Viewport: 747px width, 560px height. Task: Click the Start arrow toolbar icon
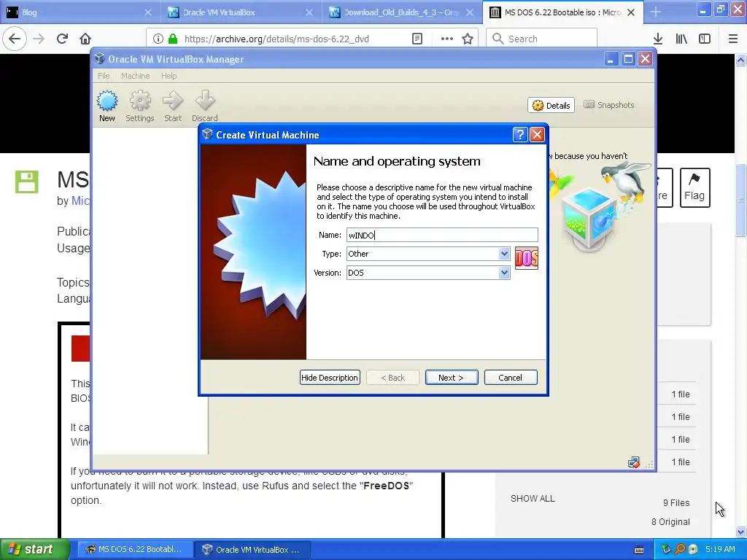tap(173, 106)
